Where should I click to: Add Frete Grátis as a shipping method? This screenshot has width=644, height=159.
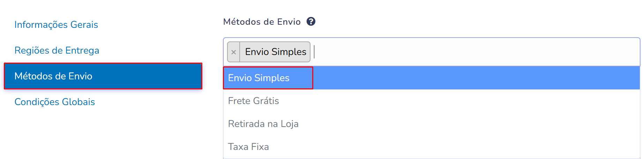pos(254,101)
